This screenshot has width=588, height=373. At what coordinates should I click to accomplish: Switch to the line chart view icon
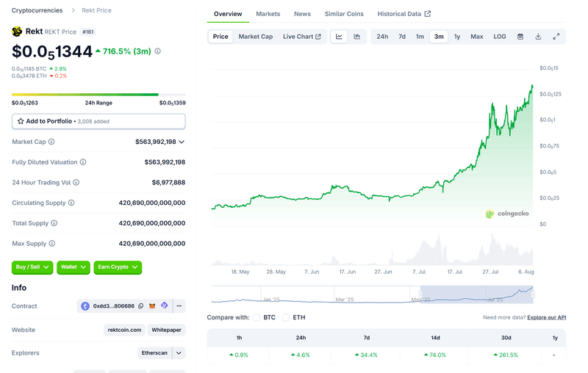coord(339,37)
